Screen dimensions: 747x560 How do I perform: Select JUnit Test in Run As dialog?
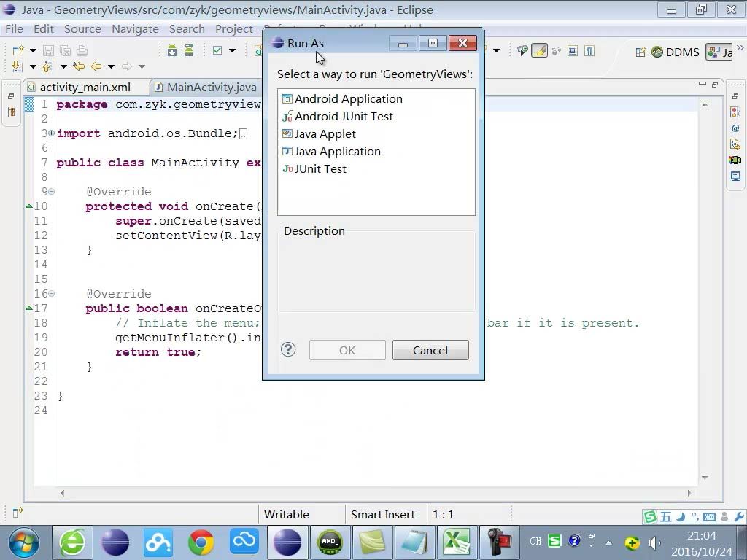(x=314, y=168)
